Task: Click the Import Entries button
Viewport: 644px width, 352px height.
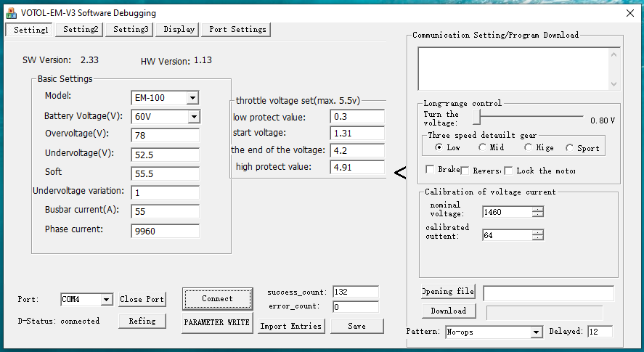Action: click(290, 326)
